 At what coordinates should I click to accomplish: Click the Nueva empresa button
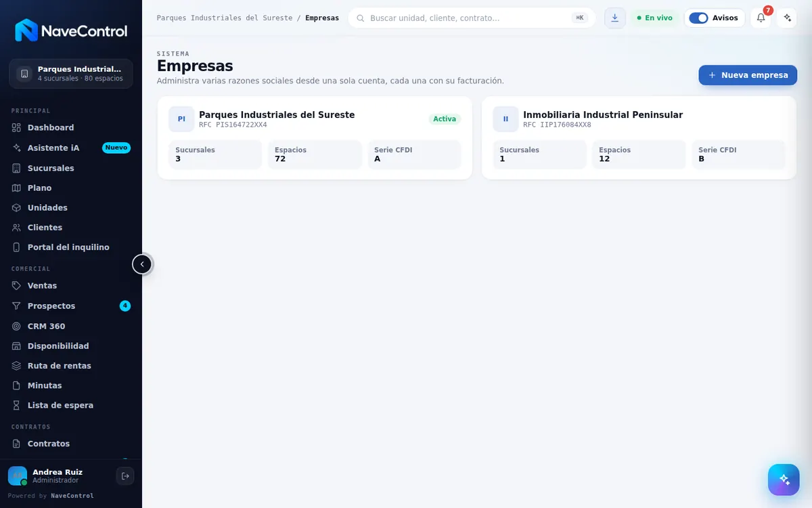coord(748,75)
